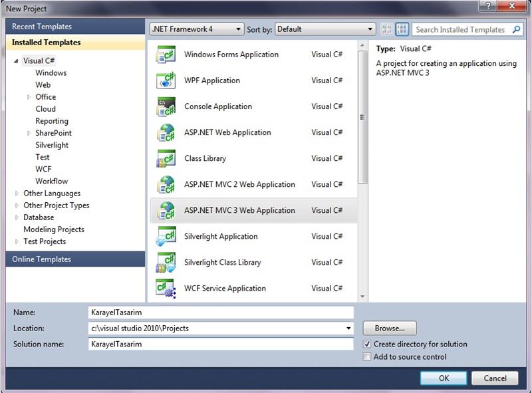Select the Workflow category
Viewport: 532px width, 393px height.
tap(52, 182)
